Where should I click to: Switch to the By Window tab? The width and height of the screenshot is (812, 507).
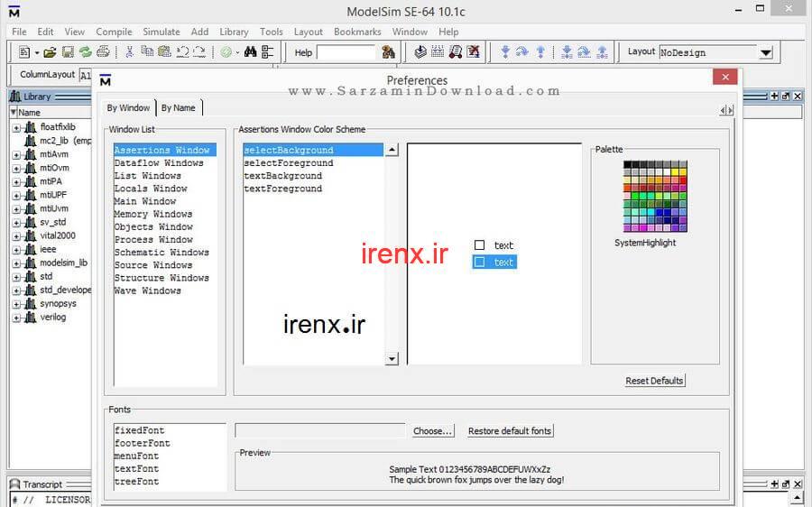coord(128,107)
